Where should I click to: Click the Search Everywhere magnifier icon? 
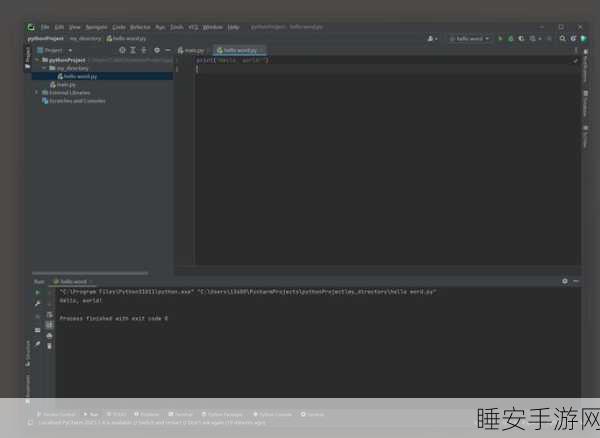(562, 39)
